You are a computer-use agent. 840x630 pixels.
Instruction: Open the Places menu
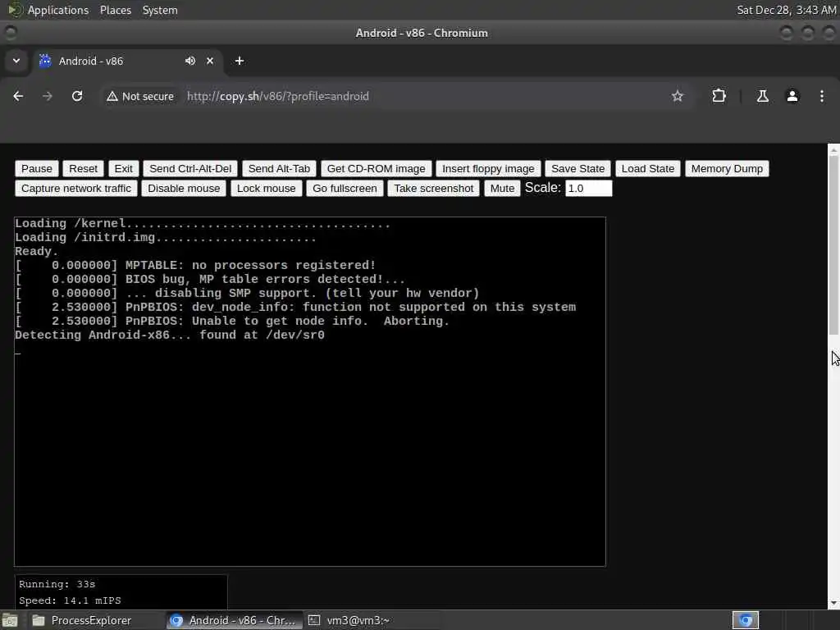click(x=115, y=10)
